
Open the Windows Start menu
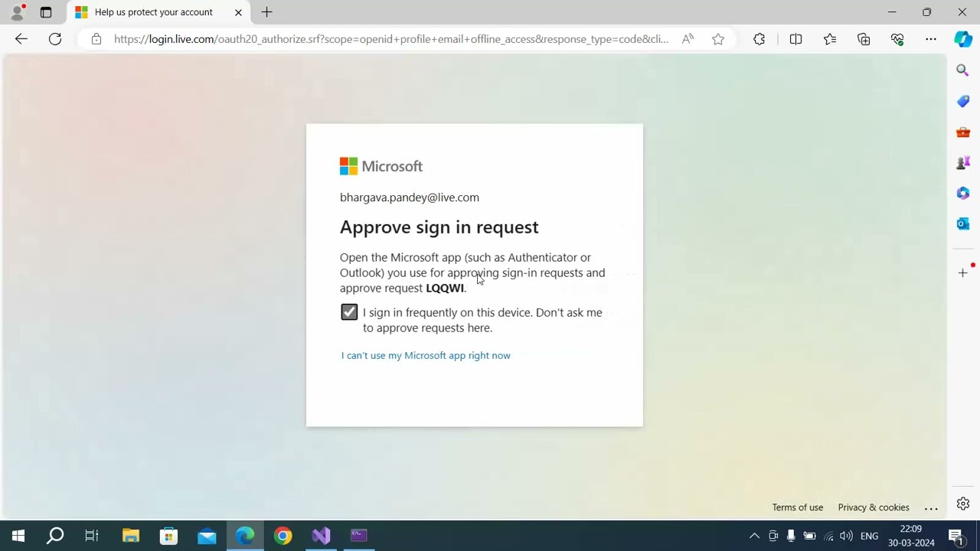pos(18,536)
